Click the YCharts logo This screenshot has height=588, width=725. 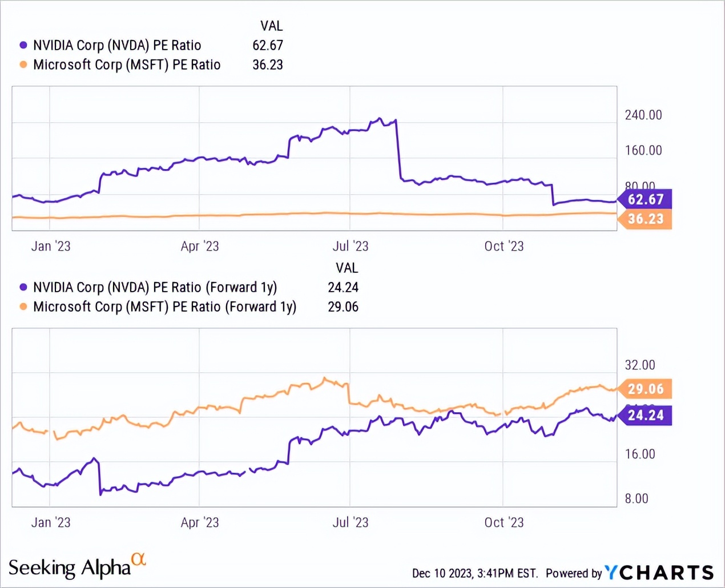[x=659, y=572]
